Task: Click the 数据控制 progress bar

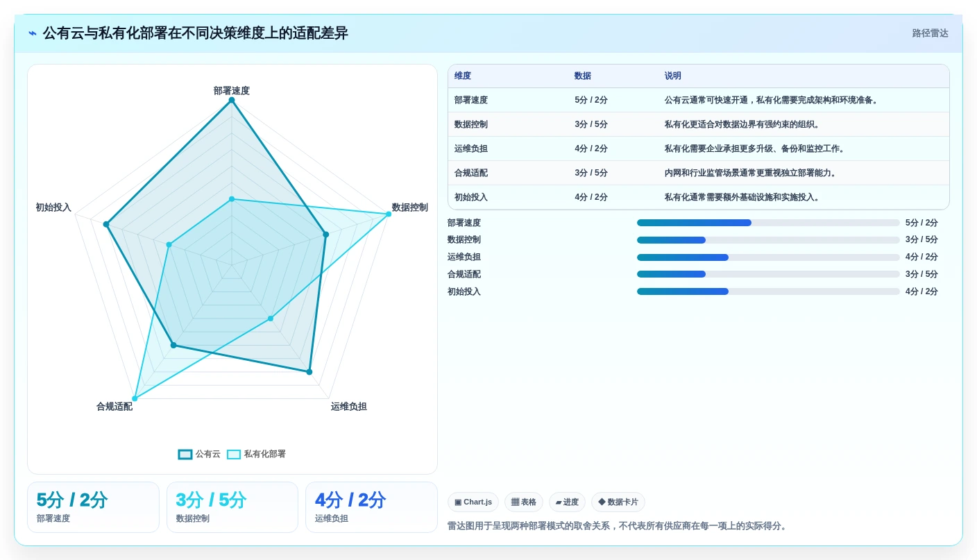Action: 768,240
